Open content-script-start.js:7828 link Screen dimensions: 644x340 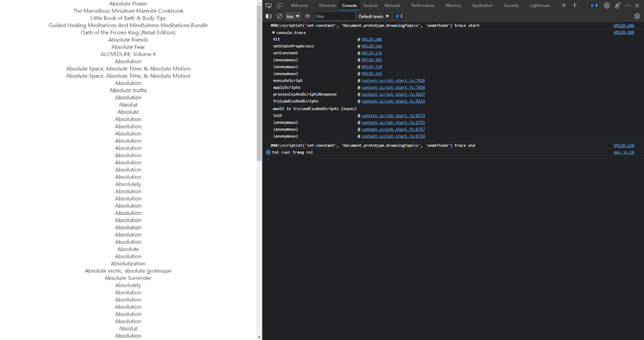pyautogui.click(x=393, y=81)
